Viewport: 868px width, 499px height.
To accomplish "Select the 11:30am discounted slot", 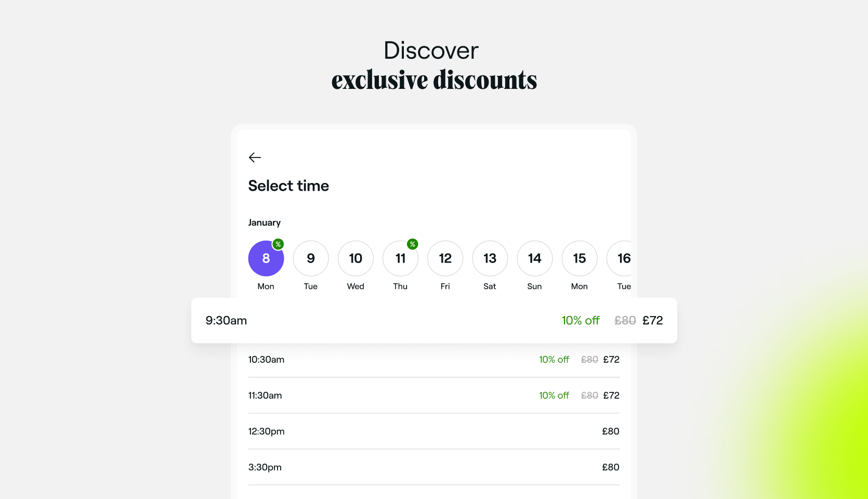I will (434, 396).
